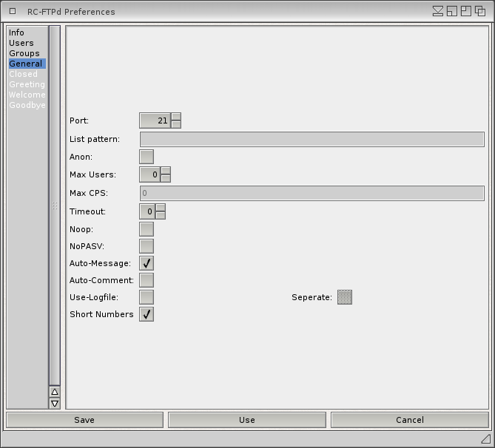Disable the Auto-Message checkbox
The height and width of the screenshot is (448, 495).
(147, 263)
